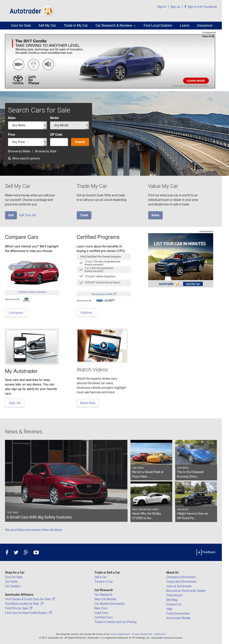Open Compare Subaru Impreza link
This screenshot has height=644, width=229.
(32, 292)
